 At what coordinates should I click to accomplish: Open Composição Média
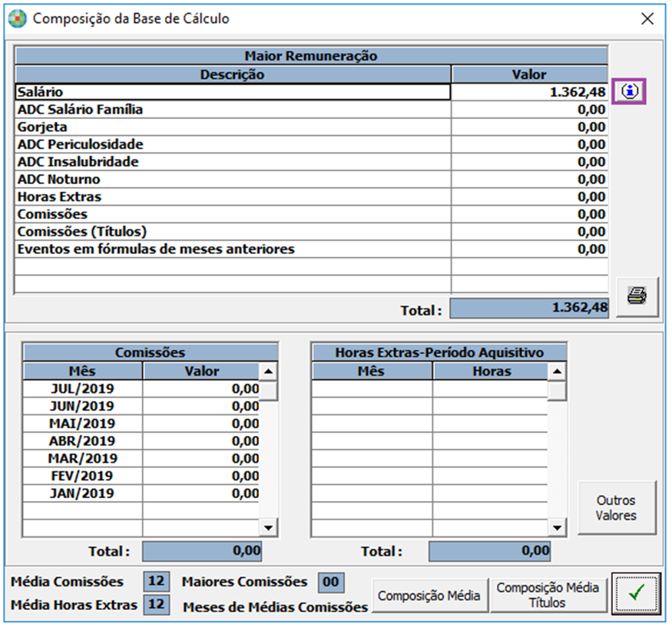[x=429, y=596]
